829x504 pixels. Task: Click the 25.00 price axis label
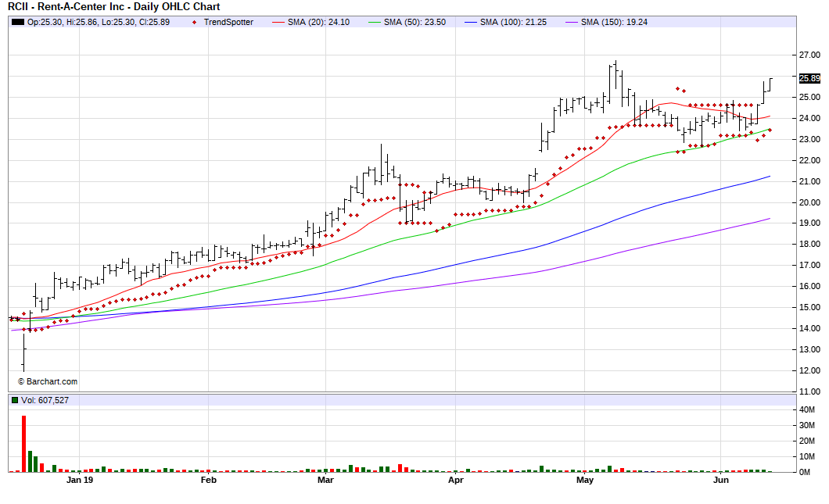[x=810, y=97]
